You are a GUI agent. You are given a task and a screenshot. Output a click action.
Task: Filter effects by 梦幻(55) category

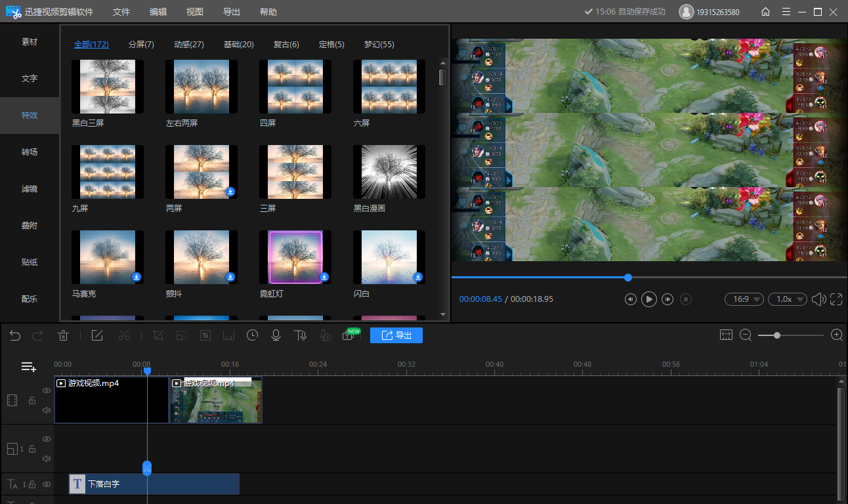[x=379, y=45]
